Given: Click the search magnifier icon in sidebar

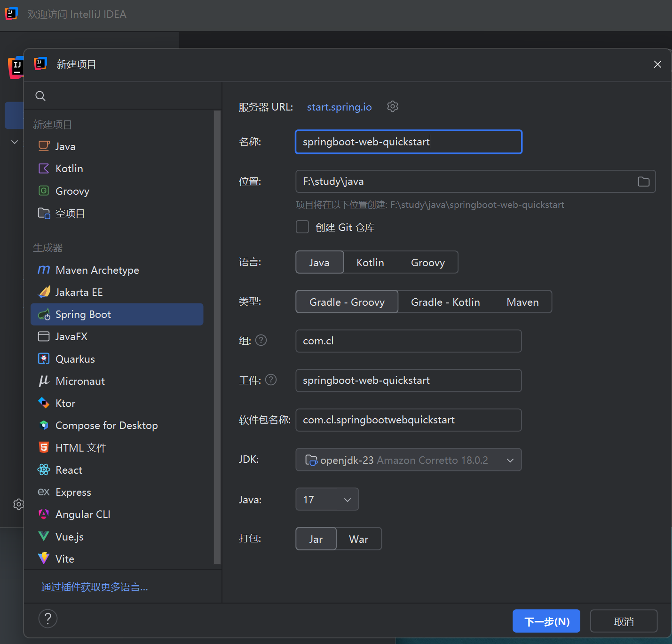Looking at the screenshot, I should 40,96.
